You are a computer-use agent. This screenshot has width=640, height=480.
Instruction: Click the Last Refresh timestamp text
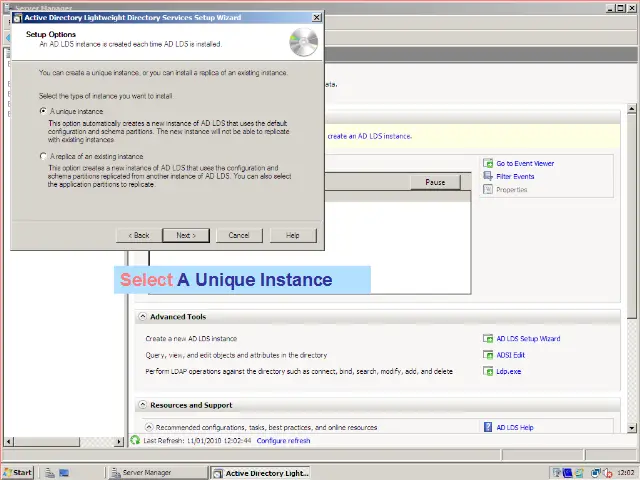197,441
